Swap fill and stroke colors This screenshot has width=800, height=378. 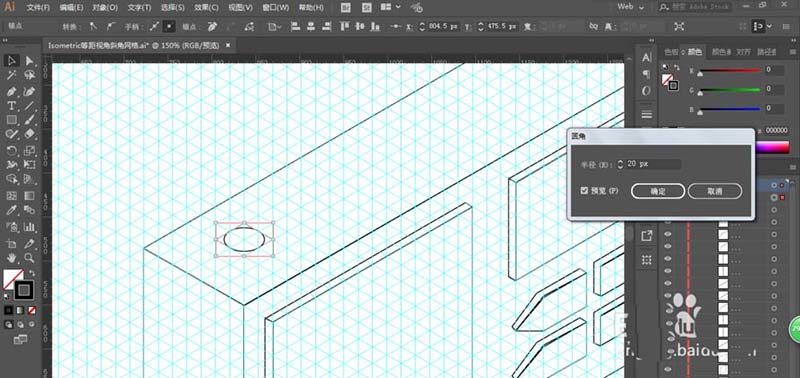pos(32,274)
